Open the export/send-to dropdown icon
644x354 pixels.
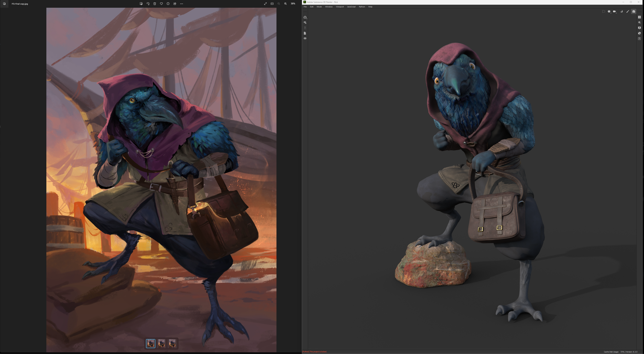pos(305,17)
